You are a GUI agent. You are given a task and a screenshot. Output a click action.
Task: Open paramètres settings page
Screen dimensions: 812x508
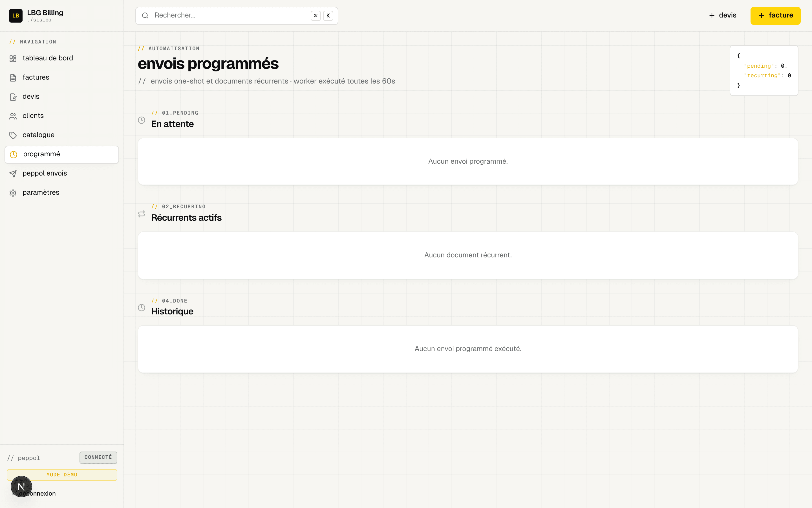[x=62, y=193]
